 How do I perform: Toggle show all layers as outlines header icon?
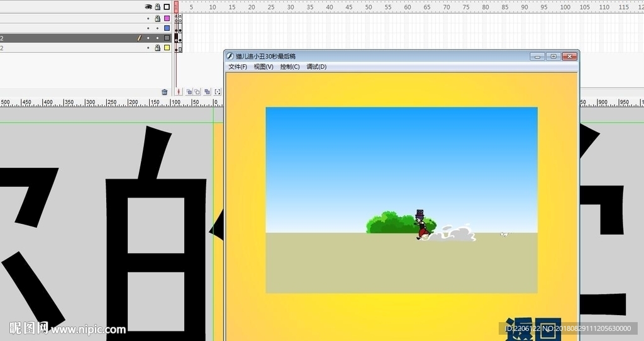click(167, 6)
